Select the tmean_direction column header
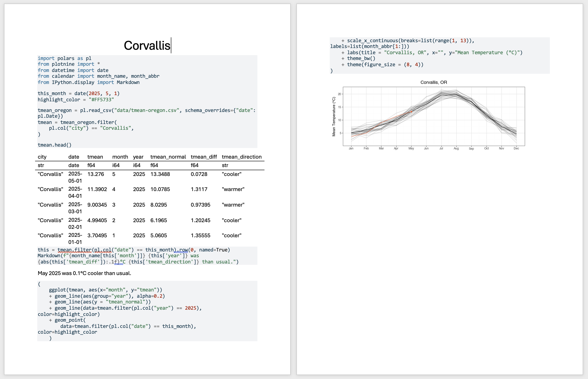Screen dimensions: 588x379 [x=241, y=157]
